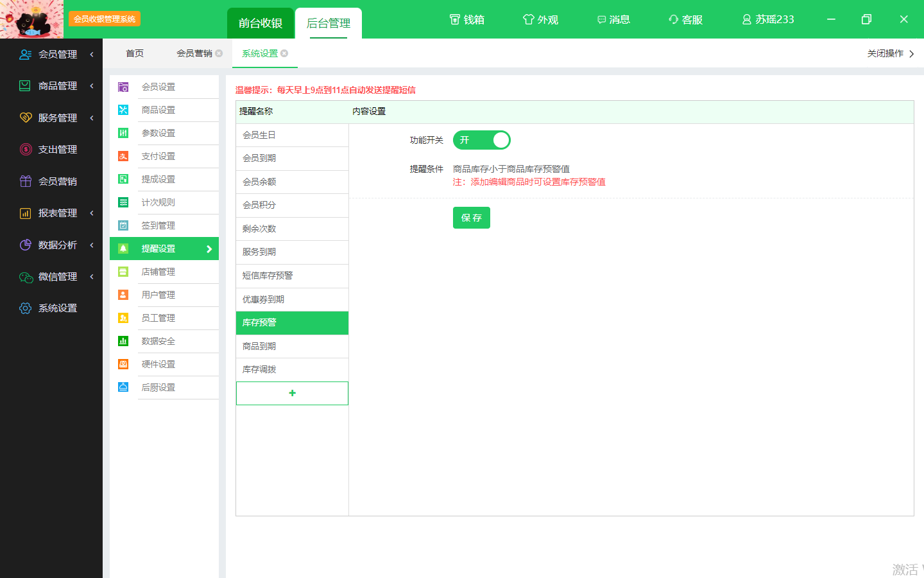Screen dimensions: 924x578
Task: Click the 会员设置 icon in settings list
Action: (x=123, y=87)
